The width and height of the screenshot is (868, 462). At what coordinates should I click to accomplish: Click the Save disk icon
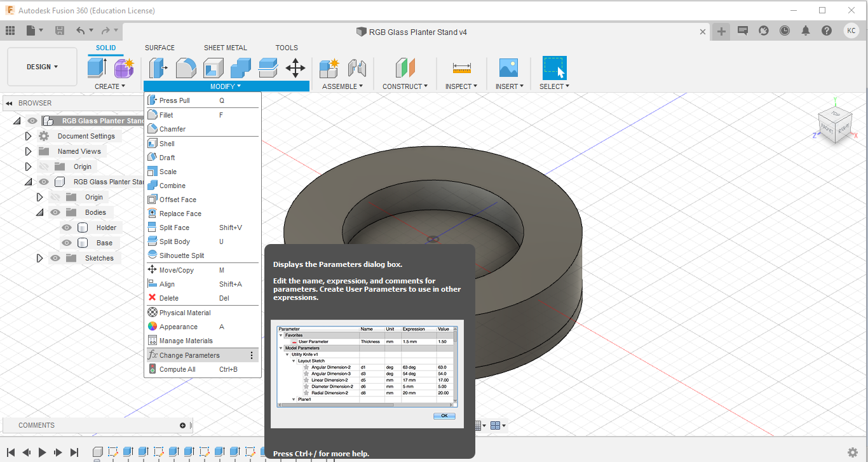coord(60,31)
